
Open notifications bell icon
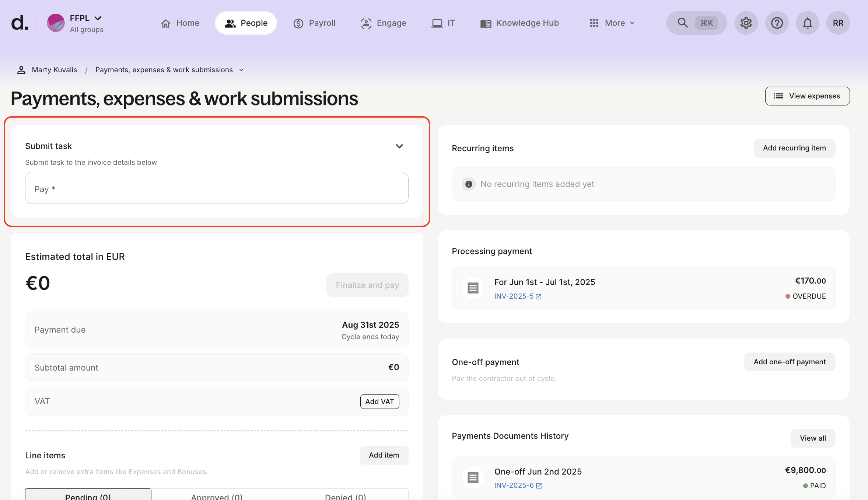pyautogui.click(x=807, y=23)
